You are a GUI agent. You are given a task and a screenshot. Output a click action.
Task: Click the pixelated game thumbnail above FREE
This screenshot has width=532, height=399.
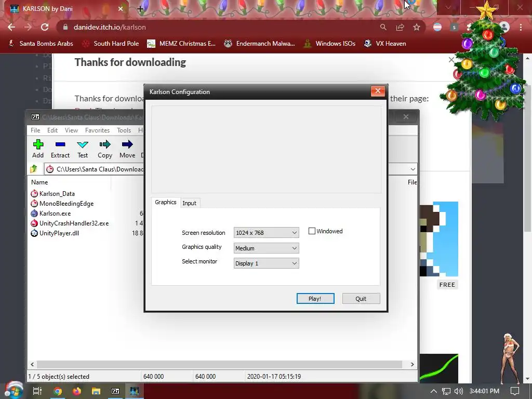click(x=439, y=239)
